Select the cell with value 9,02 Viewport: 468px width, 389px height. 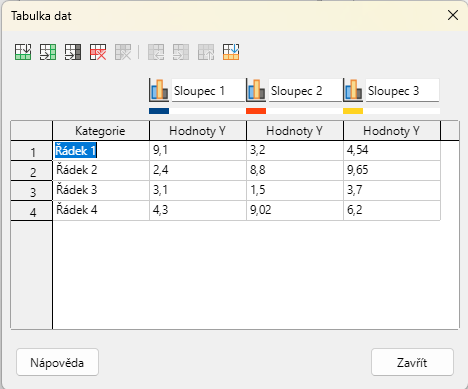pos(295,211)
